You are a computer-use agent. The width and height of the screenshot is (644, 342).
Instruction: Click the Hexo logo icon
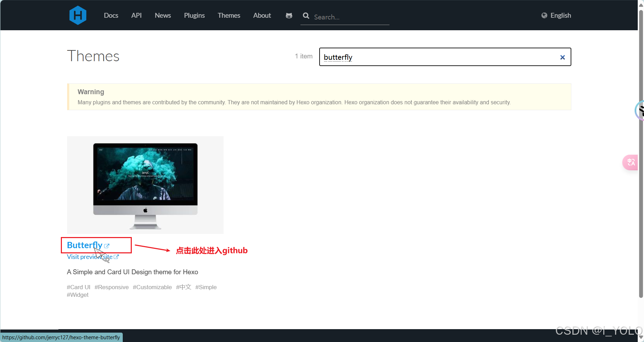point(78,15)
